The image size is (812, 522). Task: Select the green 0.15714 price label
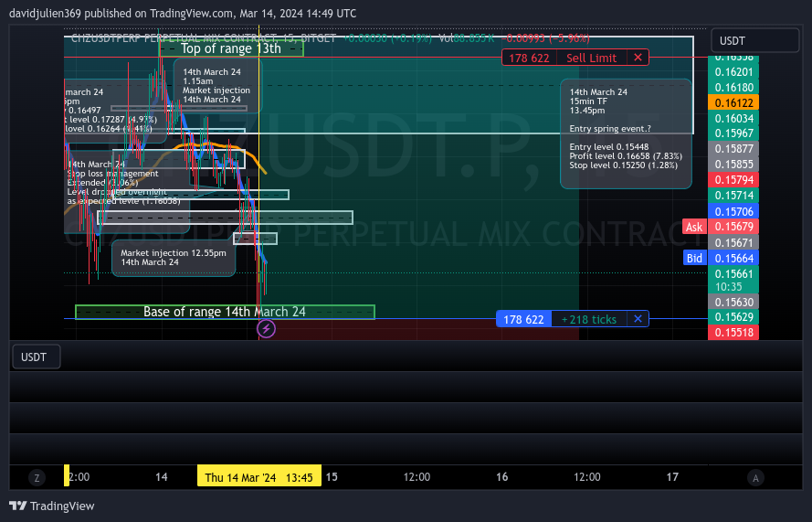[x=733, y=196]
